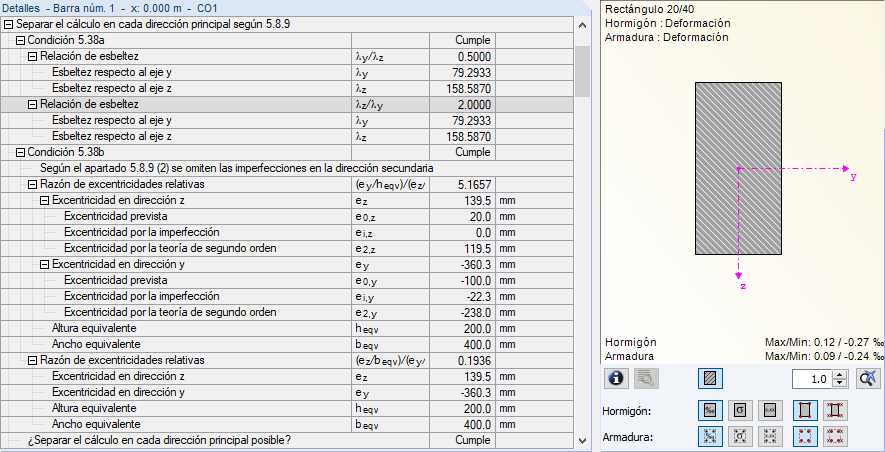Click the reset zoom magnifier icon
This screenshot has height=452, width=885.
click(869, 378)
